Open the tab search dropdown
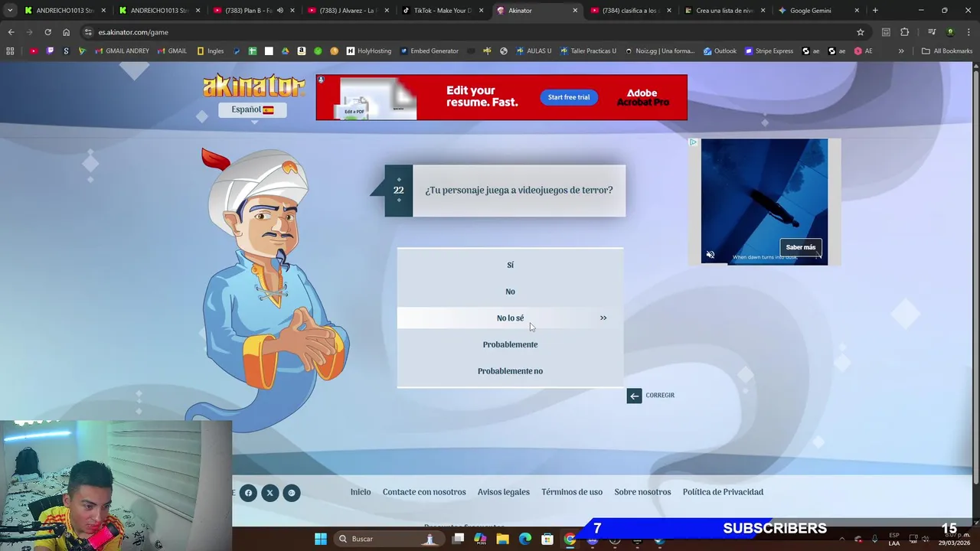The width and height of the screenshot is (980, 551). 10,11
